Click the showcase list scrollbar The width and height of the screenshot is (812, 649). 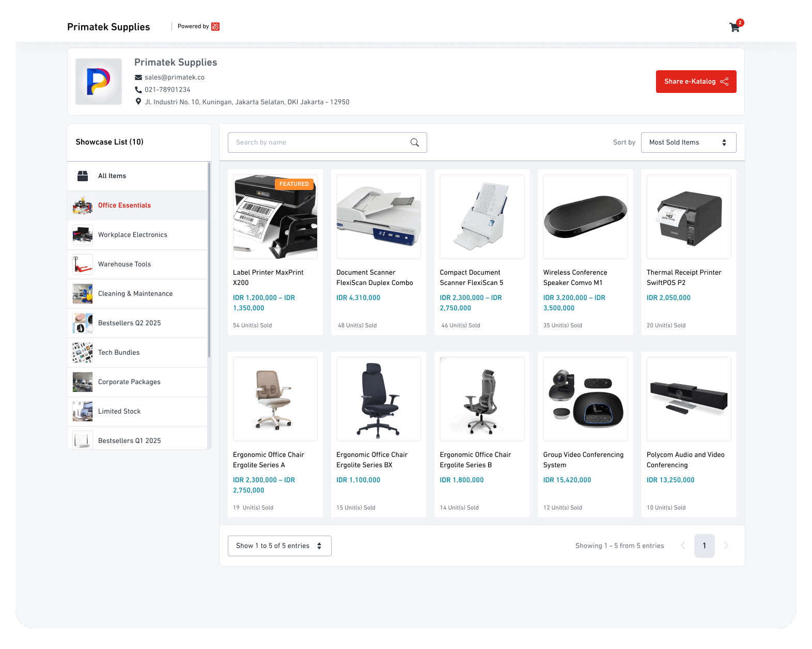(x=209, y=258)
